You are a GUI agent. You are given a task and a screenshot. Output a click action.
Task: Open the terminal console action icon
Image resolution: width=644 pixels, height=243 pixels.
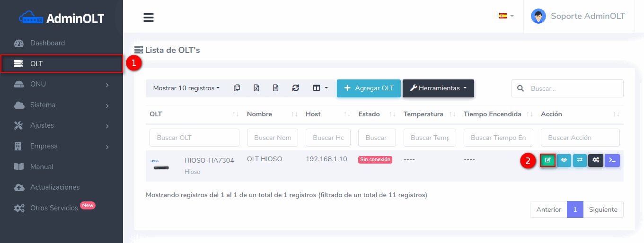tap(612, 160)
